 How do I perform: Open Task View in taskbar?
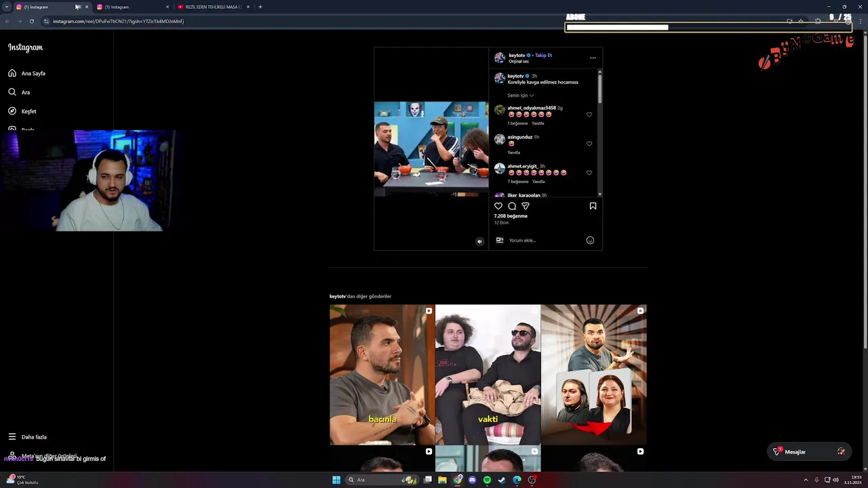(x=428, y=480)
